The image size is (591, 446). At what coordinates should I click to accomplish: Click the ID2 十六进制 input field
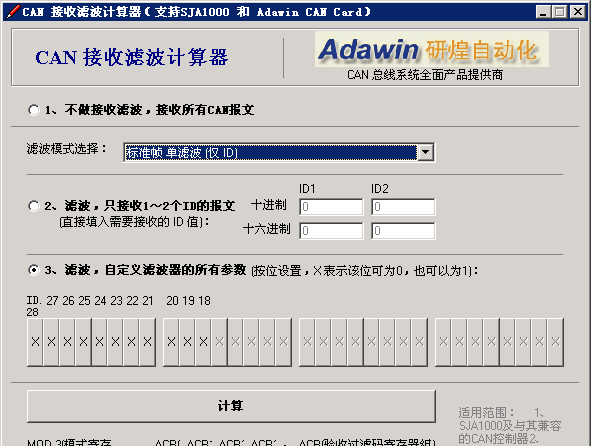click(x=403, y=231)
